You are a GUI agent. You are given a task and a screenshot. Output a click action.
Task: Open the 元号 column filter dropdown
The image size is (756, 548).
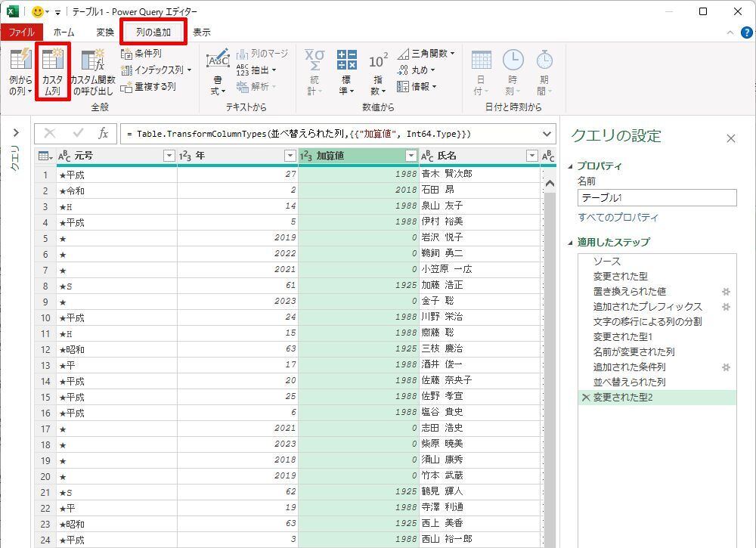click(x=169, y=156)
